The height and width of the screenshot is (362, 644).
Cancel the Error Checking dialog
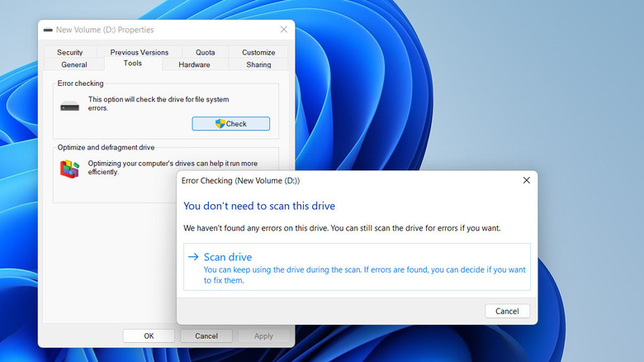[x=507, y=311]
